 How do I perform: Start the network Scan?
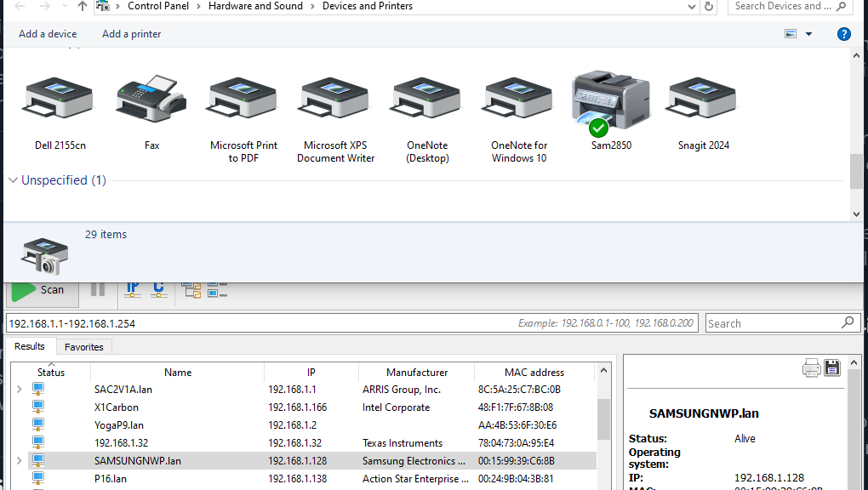tap(43, 290)
